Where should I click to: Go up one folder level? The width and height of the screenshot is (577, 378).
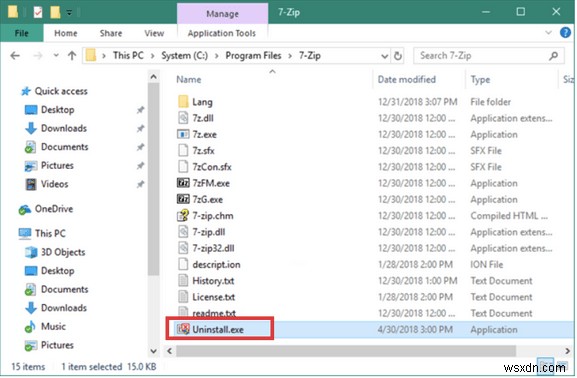coord(72,56)
